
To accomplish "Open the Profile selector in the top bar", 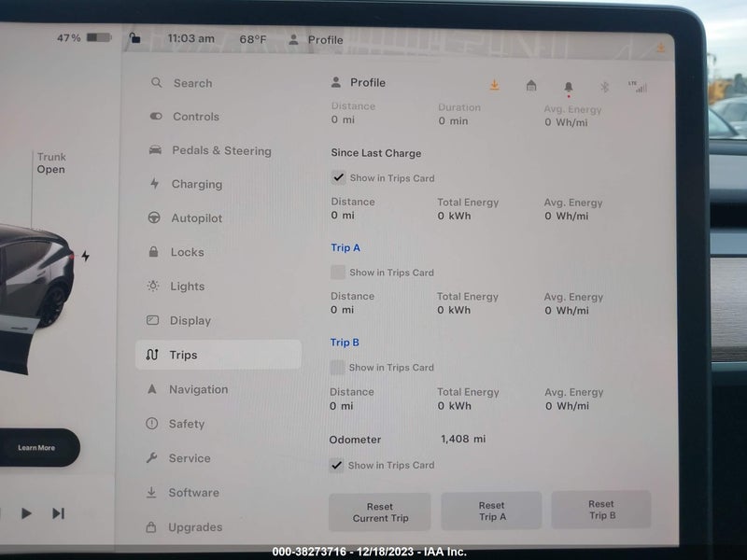I will [x=316, y=40].
